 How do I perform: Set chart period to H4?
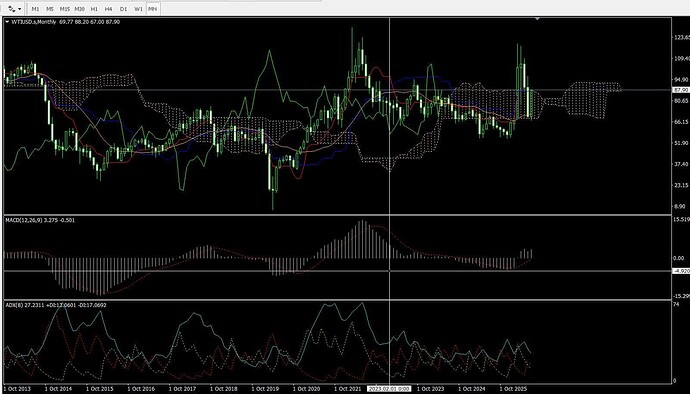click(x=109, y=9)
